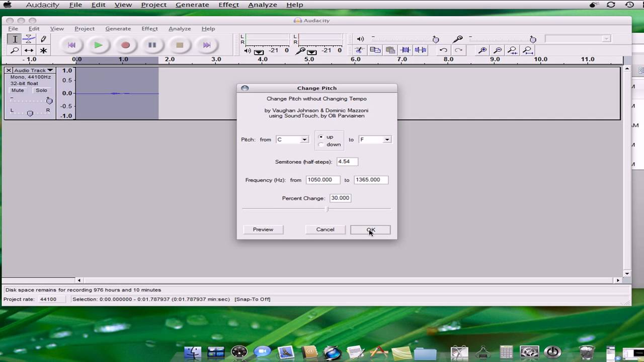The width and height of the screenshot is (644, 362).
Task: Select the 'up' pitch radio button
Action: (321, 137)
